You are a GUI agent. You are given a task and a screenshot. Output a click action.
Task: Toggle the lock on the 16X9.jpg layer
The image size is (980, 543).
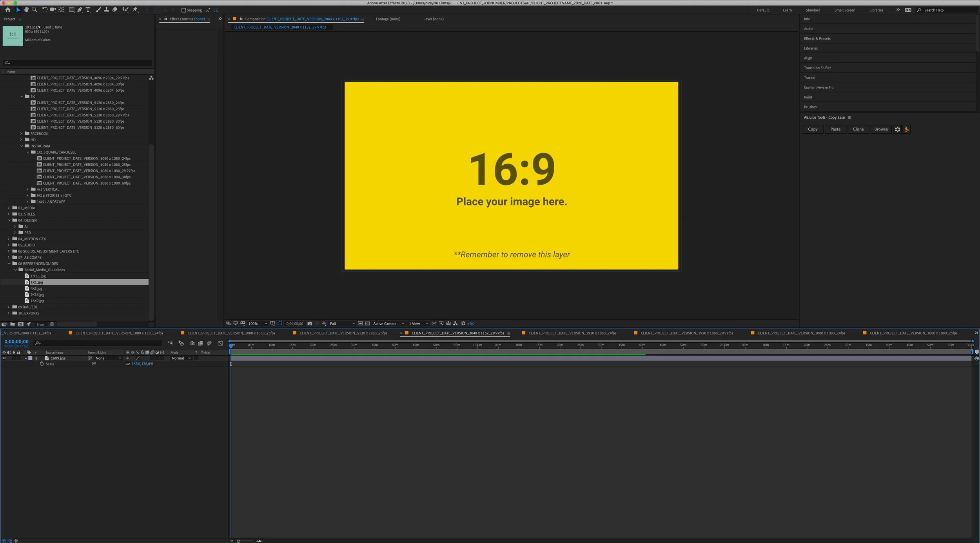coord(19,358)
